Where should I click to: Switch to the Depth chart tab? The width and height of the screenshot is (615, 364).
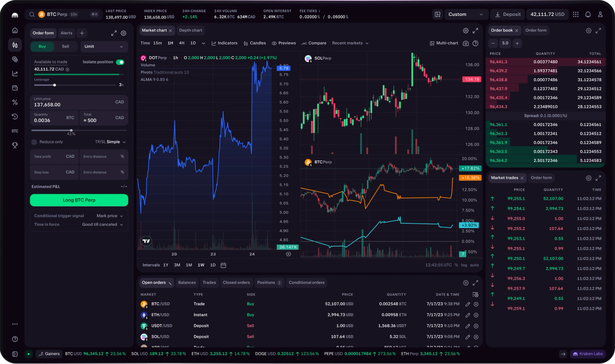191,30
